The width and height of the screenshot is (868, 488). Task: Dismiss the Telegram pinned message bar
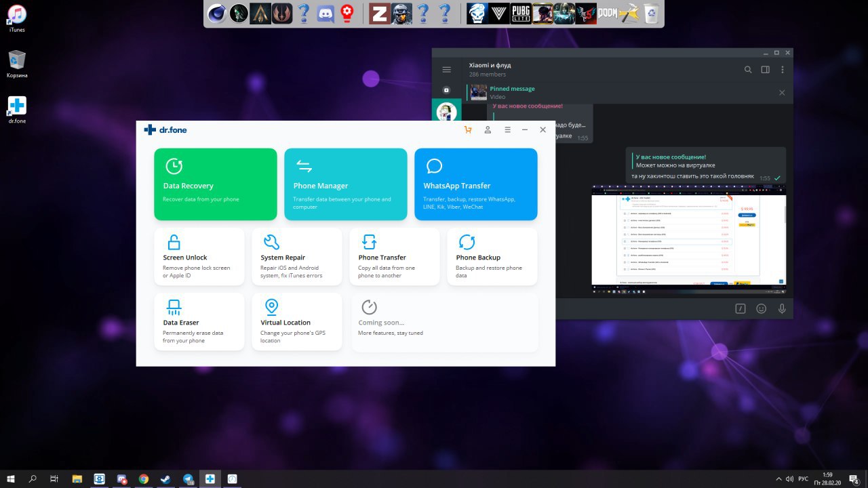782,93
